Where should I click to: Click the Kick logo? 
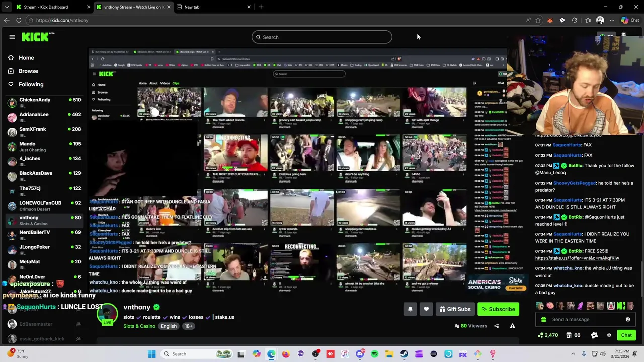(x=38, y=37)
